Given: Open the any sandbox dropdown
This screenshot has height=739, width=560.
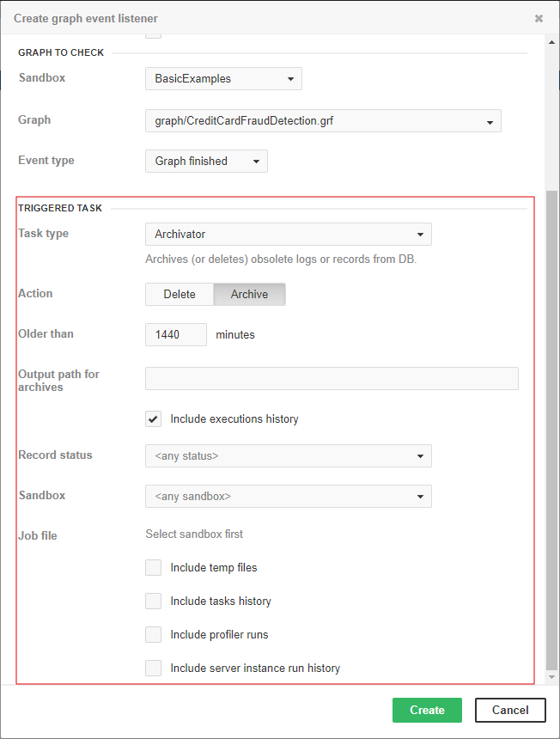Looking at the screenshot, I should click(x=288, y=497).
